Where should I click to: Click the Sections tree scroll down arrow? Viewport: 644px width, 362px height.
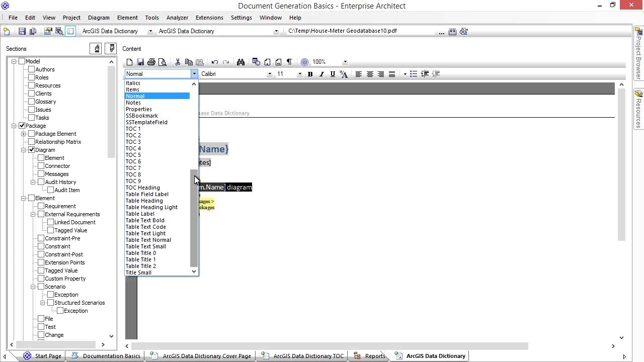click(x=111, y=336)
